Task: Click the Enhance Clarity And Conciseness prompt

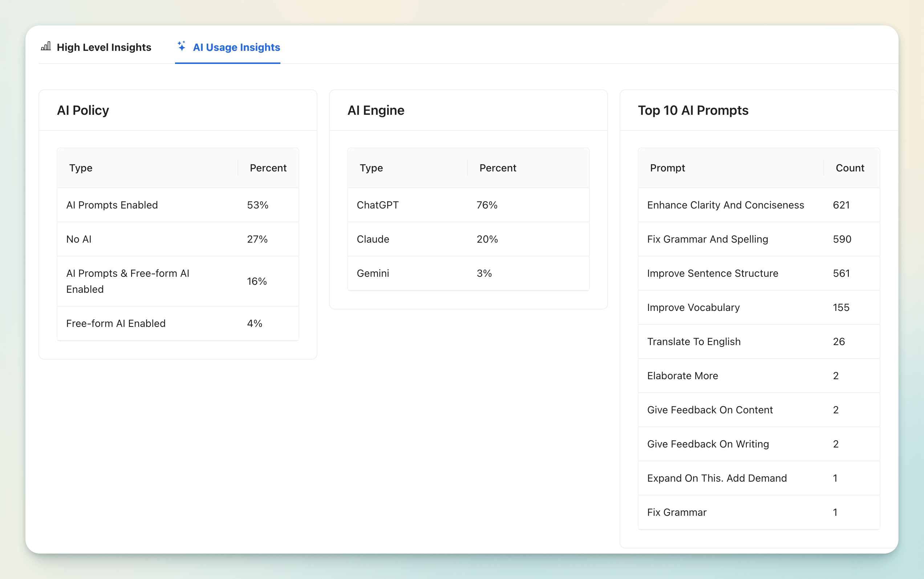Action: [x=725, y=205]
